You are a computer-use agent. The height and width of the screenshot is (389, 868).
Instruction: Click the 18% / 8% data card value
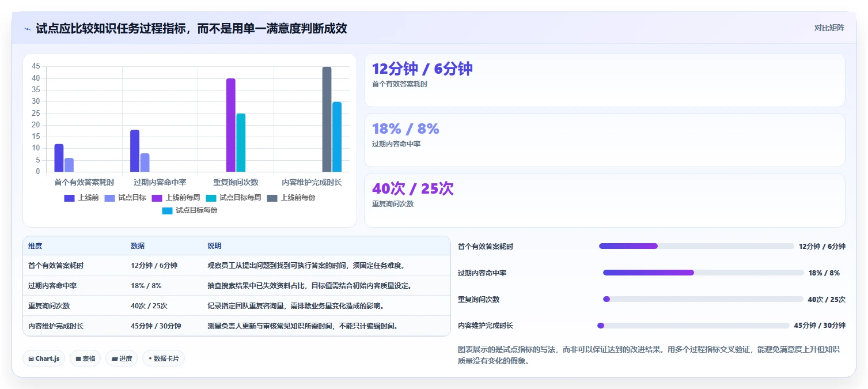pos(405,129)
